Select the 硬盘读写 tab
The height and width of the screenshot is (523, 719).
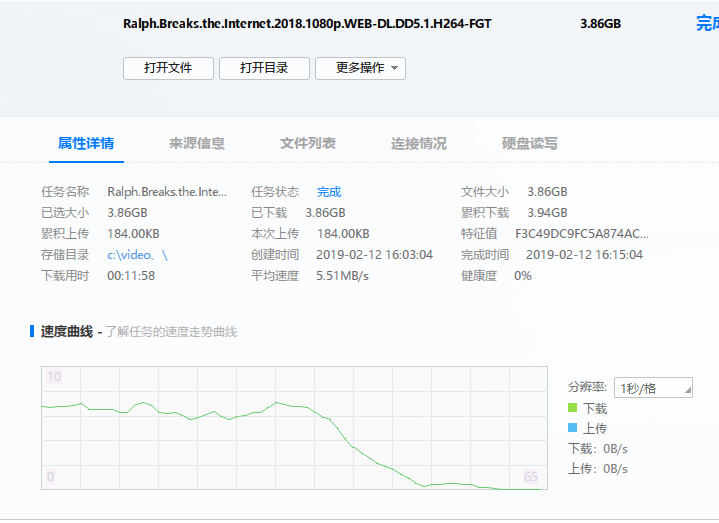tap(530, 143)
